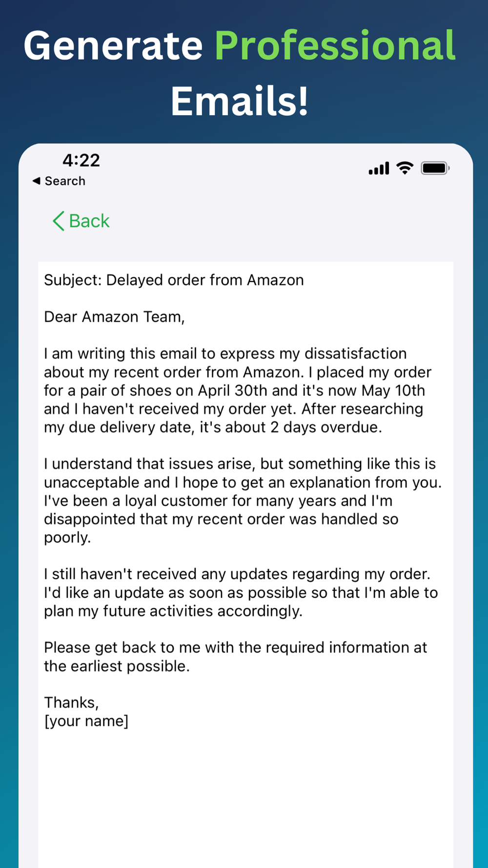Click the 'Dear Amazon Team,' greeting line
The width and height of the screenshot is (488, 868).
point(114,317)
